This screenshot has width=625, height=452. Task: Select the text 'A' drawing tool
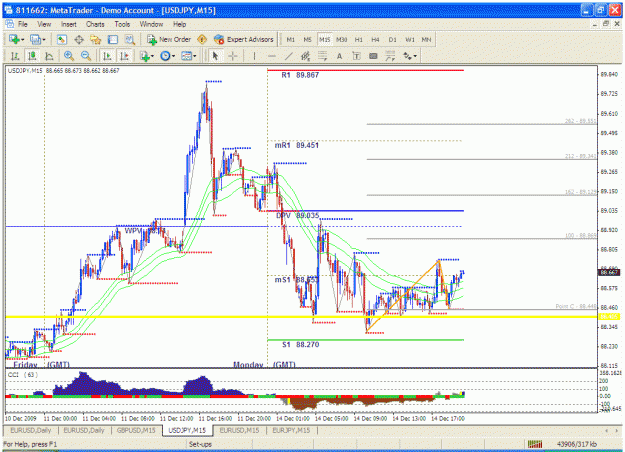[340, 56]
